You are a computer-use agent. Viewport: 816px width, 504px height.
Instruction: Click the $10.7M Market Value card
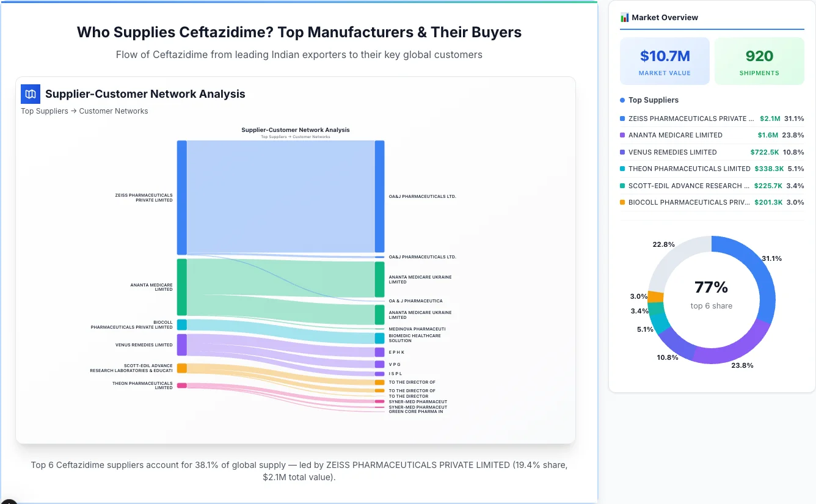pyautogui.click(x=665, y=60)
